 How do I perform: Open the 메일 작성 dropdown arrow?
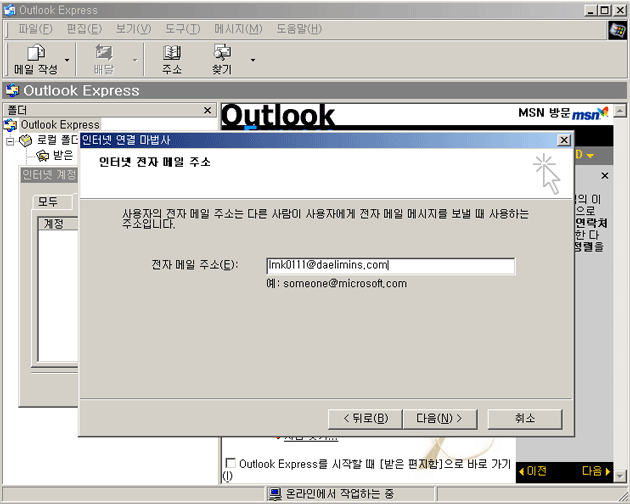[x=67, y=60]
